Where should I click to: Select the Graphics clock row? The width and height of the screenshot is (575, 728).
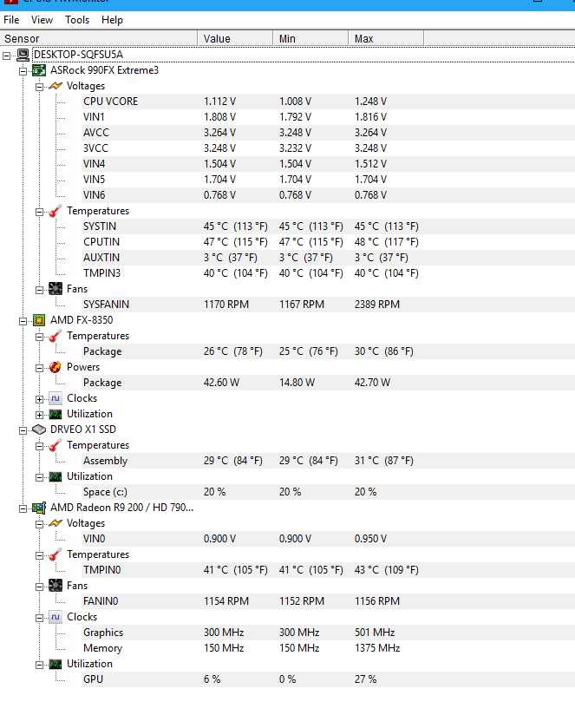tap(328, 633)
